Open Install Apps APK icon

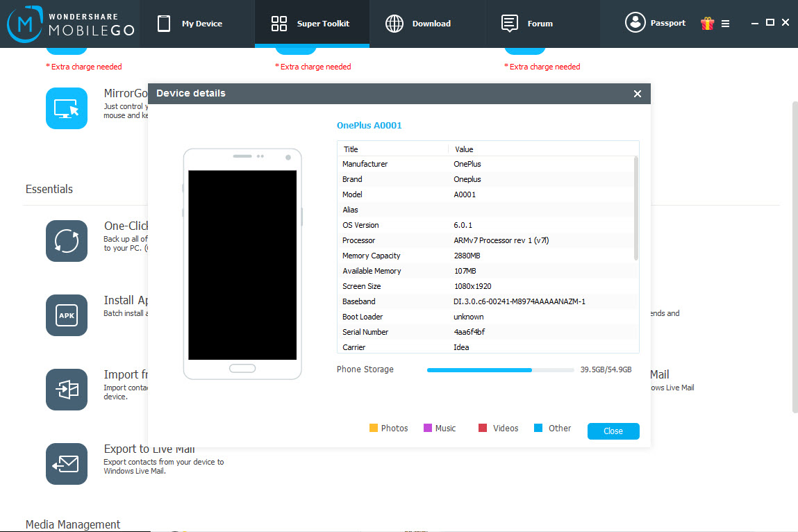[x=67, y=315]
